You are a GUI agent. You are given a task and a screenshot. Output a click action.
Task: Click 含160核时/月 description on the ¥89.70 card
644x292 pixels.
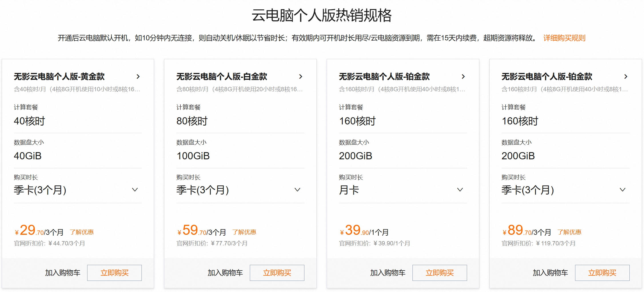(x=565, y=89)
